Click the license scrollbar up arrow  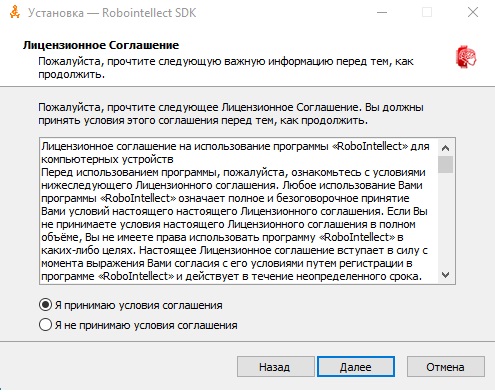point(446,148)
